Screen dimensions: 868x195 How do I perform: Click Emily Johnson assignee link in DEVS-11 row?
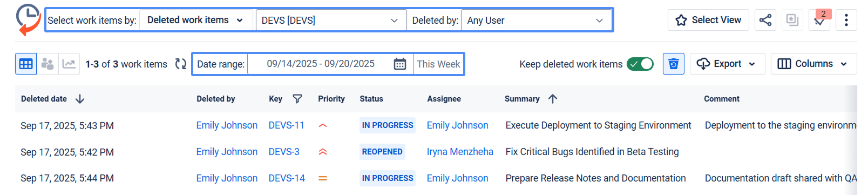coord(457,125)
